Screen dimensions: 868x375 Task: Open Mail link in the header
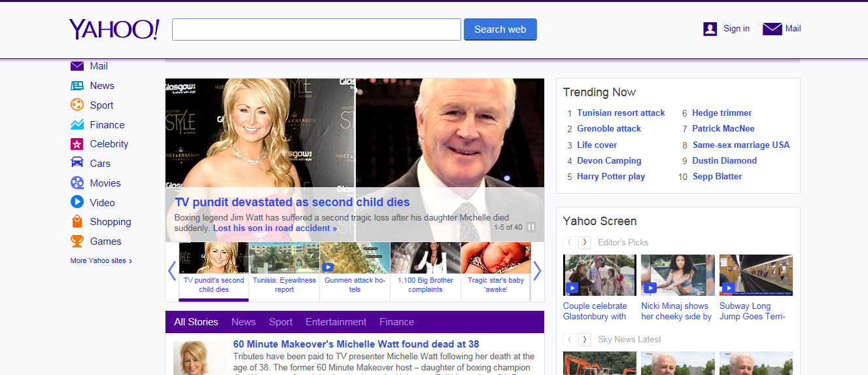[x=793, y=29]
